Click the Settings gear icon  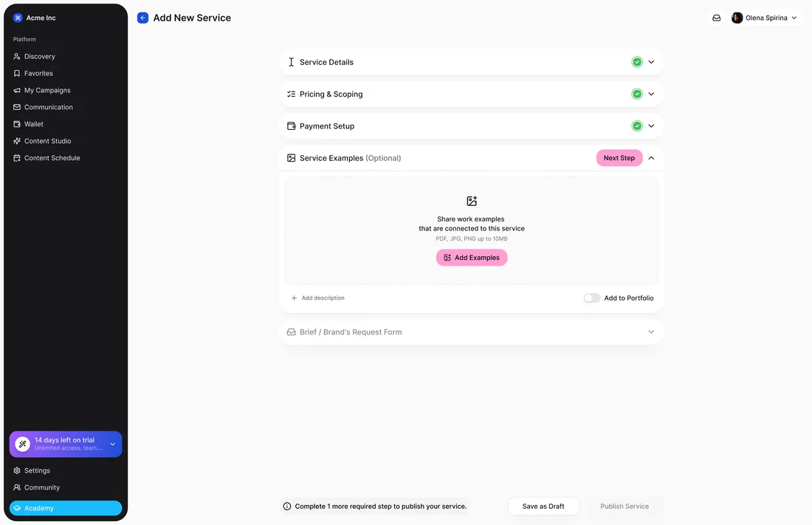[x=16, y=470]
